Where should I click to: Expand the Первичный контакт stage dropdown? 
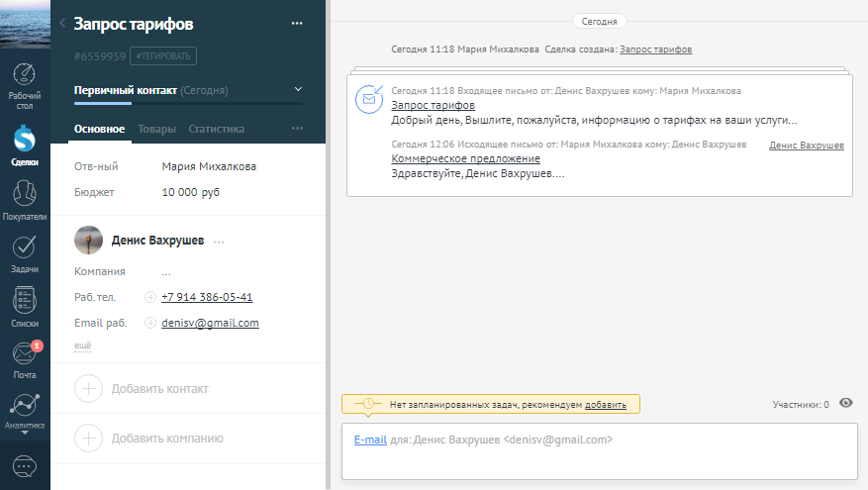pos(298,90)
